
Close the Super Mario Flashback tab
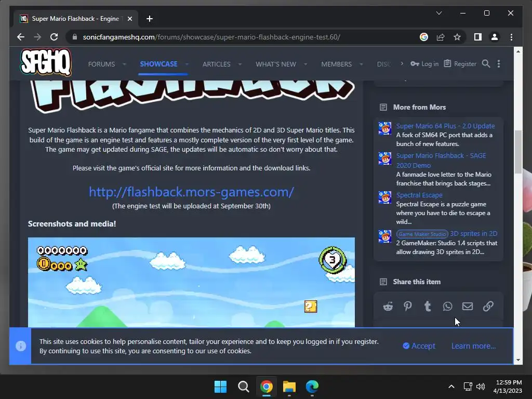[129, 19]
